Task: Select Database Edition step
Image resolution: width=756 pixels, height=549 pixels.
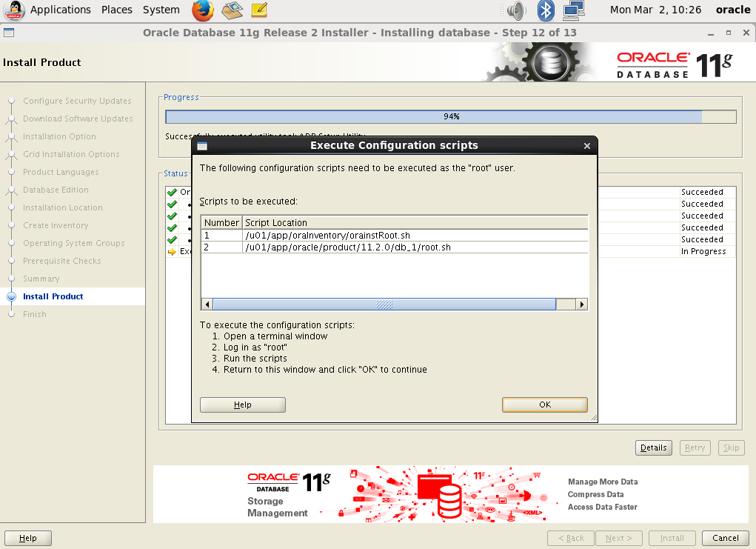Action: pyautogui.click(x=56, y=190)
